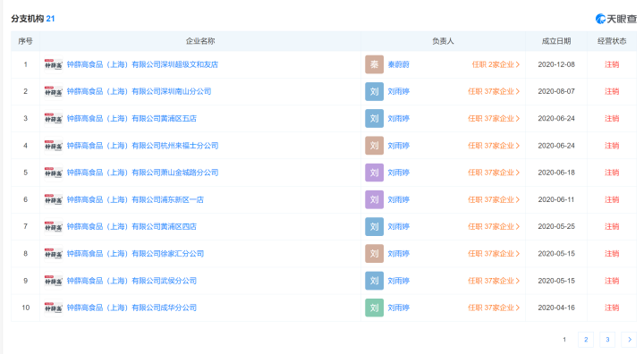Viewport: 644px width, 354px height.
Task: Click the date 2020-06-11 cell
Action: pyautogui.click(x=556, y=199)
